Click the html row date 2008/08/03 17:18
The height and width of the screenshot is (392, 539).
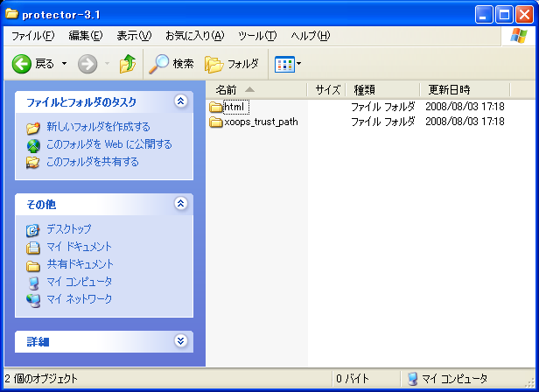point(465,107)
